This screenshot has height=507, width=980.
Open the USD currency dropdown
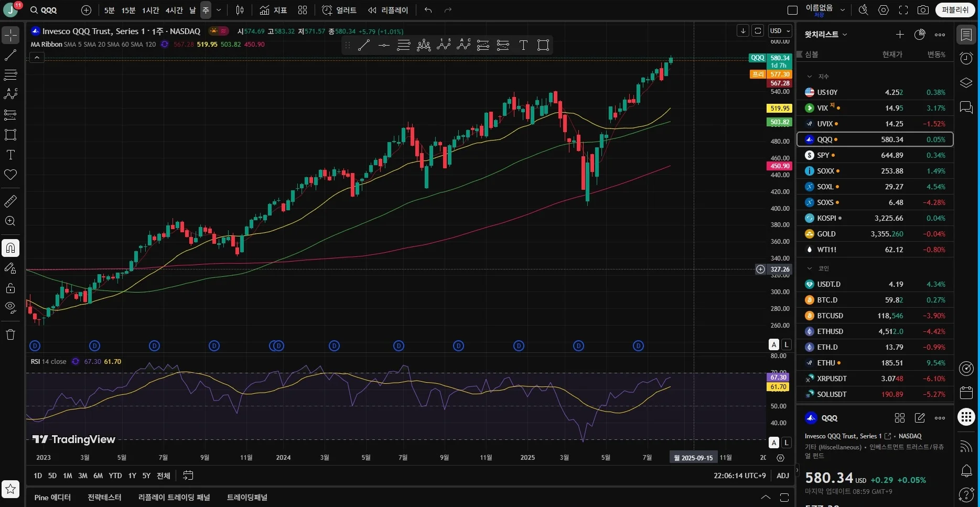pyautogui.click(x=780, y=31)
